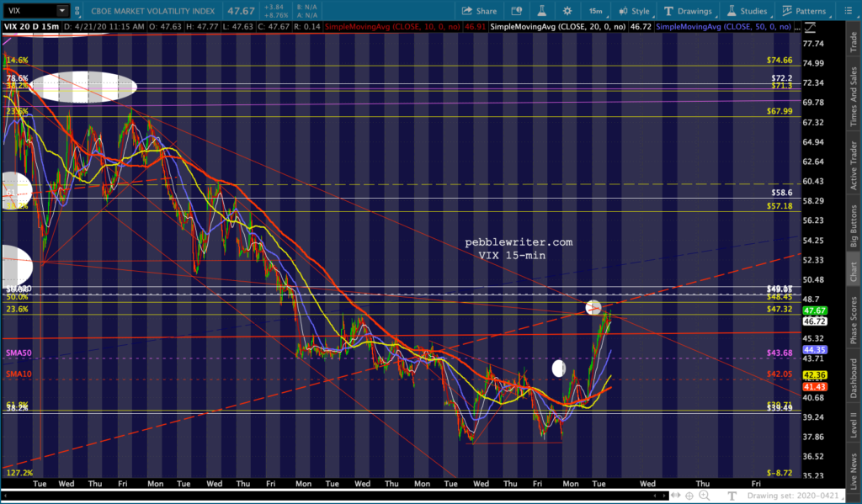This screenshot has height=504, width=862.
Task: Open the Style menu
Action: tap(633, 11)
